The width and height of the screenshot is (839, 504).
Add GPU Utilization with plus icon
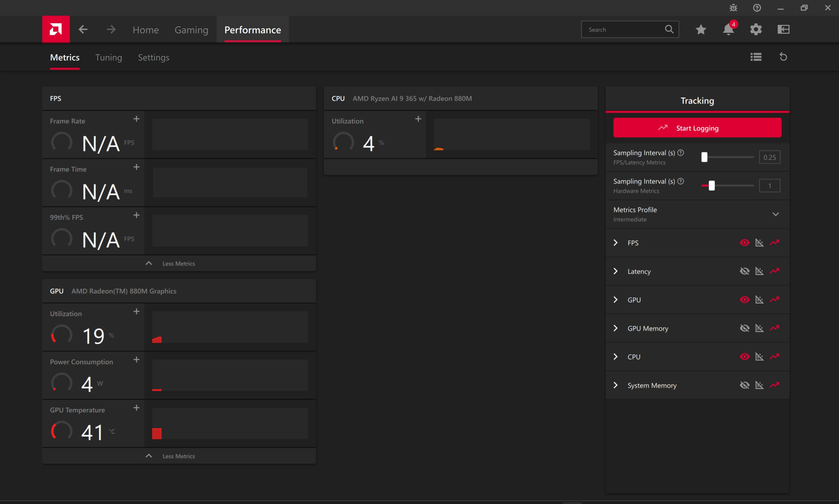(136, 311)
